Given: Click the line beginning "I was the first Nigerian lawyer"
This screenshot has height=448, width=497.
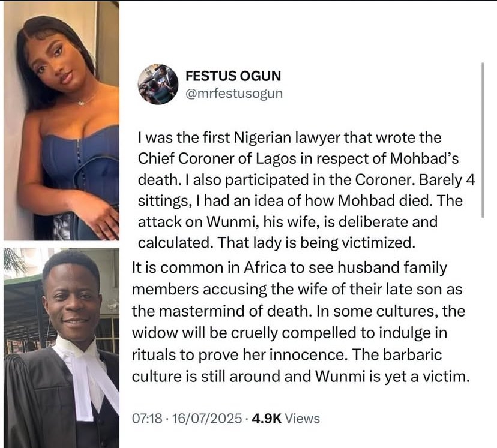Looking at the screenshot, I should point(289,139).
